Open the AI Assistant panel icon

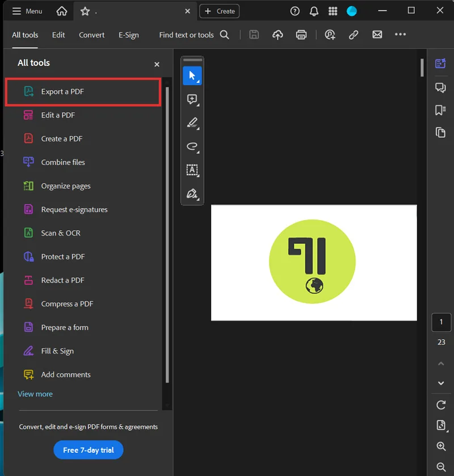tap(440, 64)
